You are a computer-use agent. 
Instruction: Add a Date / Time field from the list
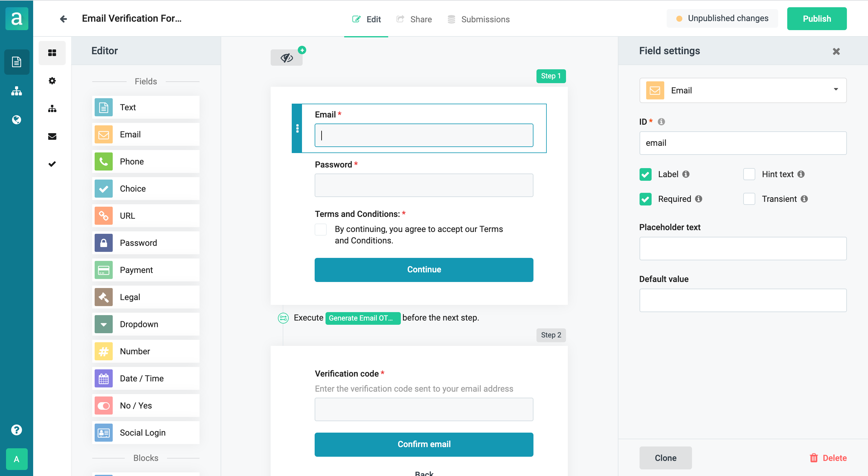pyautogui.click(x=146, y=379)
